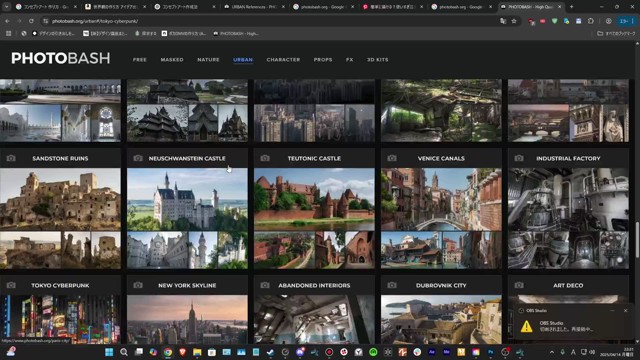
Task: Click camera icon beside Art Deco
Action: coord(519,285)
